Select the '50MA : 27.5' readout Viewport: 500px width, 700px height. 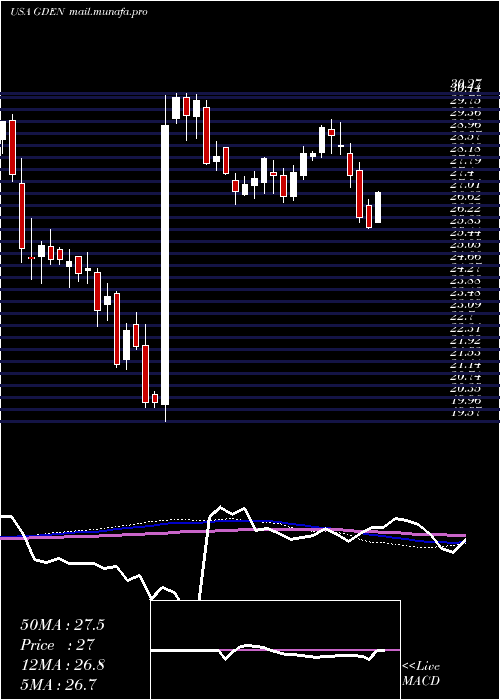coord(62,625)
